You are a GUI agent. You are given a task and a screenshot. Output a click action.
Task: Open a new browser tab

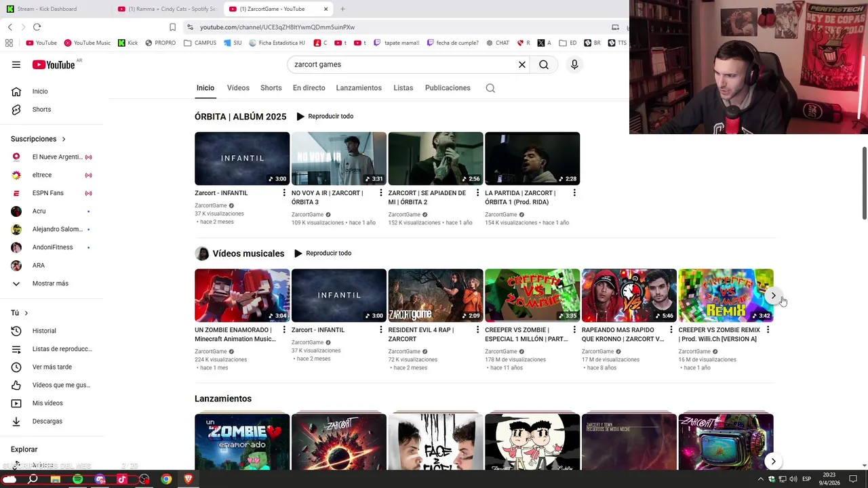(x=342, y=9)
